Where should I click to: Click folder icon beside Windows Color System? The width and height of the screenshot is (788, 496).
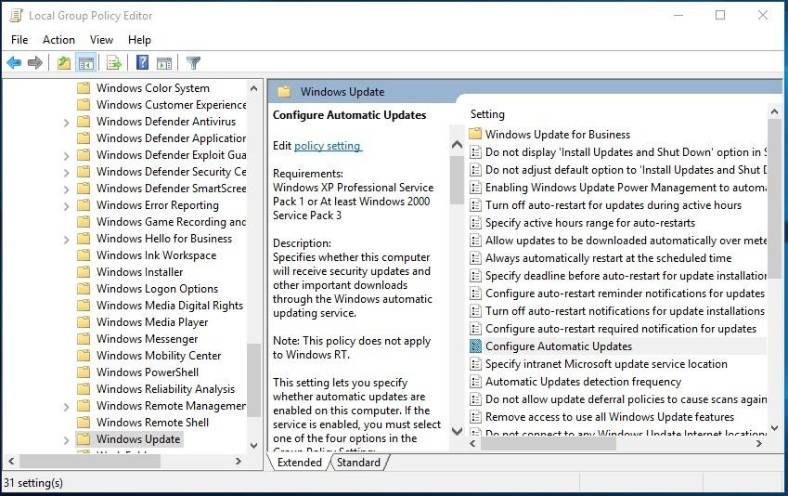83,88
